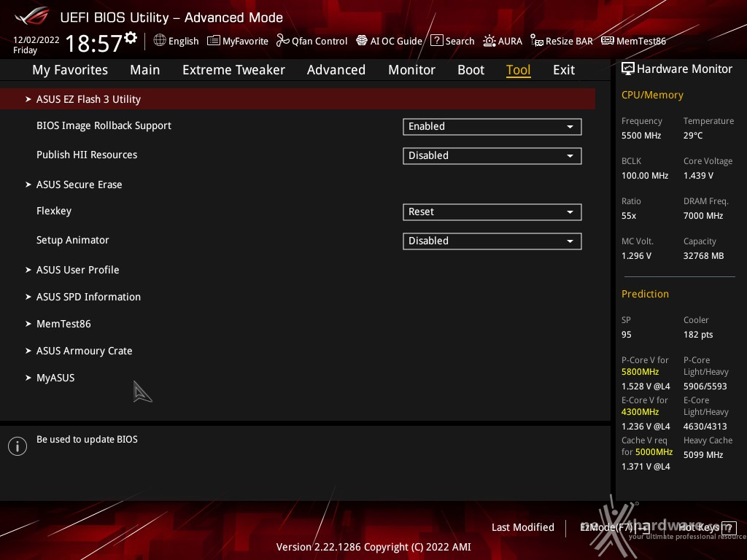The height and width of the screenshot is (560, 747).
Task: Expand ASUS Armoury Crate submenu
Action: point(85,351)
